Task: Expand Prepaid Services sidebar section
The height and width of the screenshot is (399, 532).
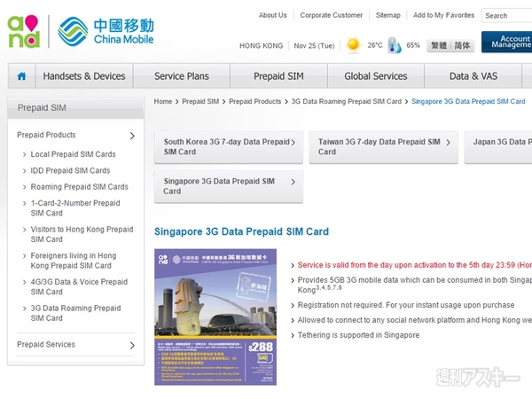Action: (75, 345)
